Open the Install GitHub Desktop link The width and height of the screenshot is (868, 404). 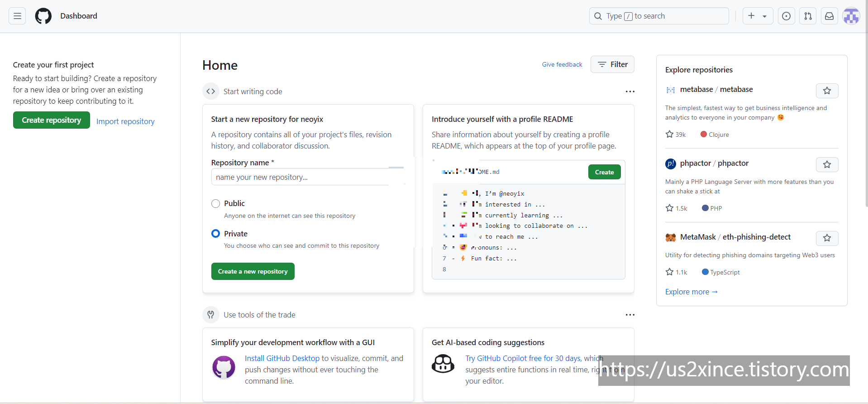pos(282,358)
